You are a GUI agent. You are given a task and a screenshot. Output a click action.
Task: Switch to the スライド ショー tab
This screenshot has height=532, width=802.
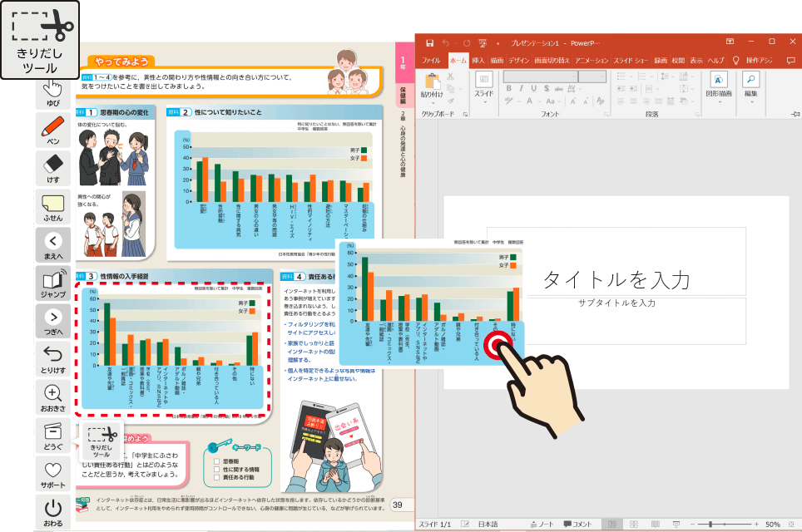pyautogui.click(x=631, y=61)
